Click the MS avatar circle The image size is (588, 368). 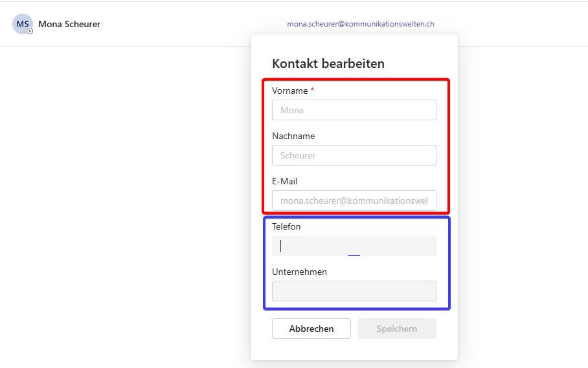pos(22,23)
